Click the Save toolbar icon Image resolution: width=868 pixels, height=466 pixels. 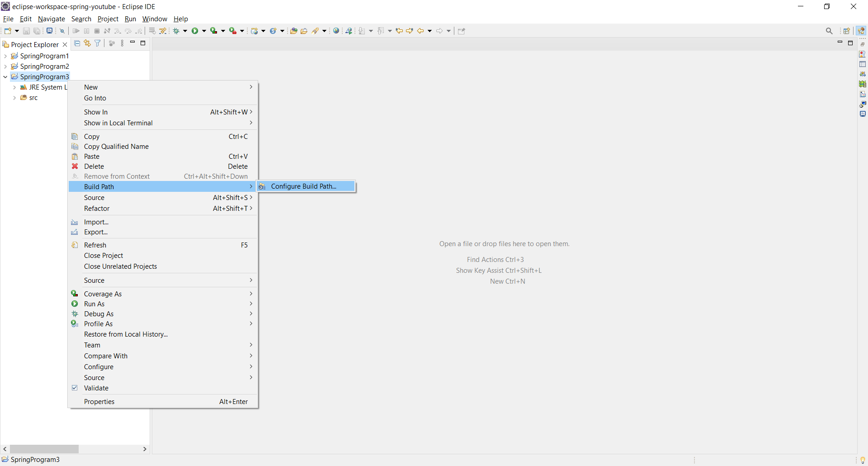pyautogui.click(x=26, y=31)
